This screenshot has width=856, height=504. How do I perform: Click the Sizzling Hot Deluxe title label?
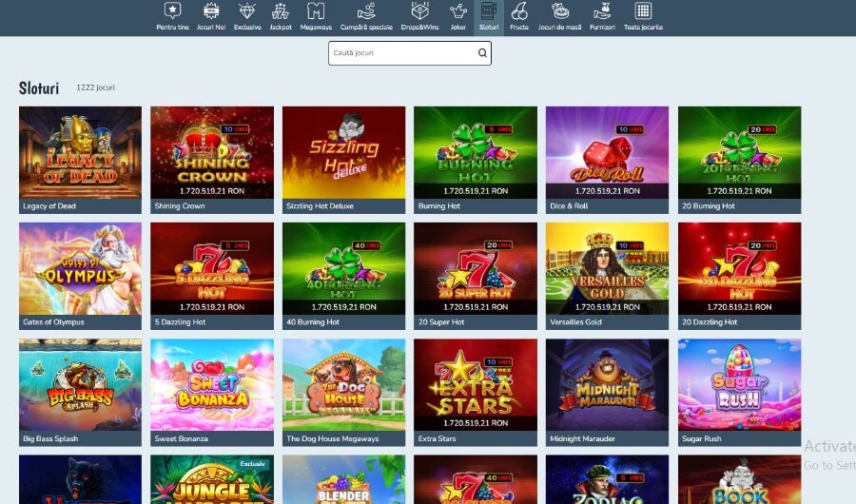(x=320, y=205)
